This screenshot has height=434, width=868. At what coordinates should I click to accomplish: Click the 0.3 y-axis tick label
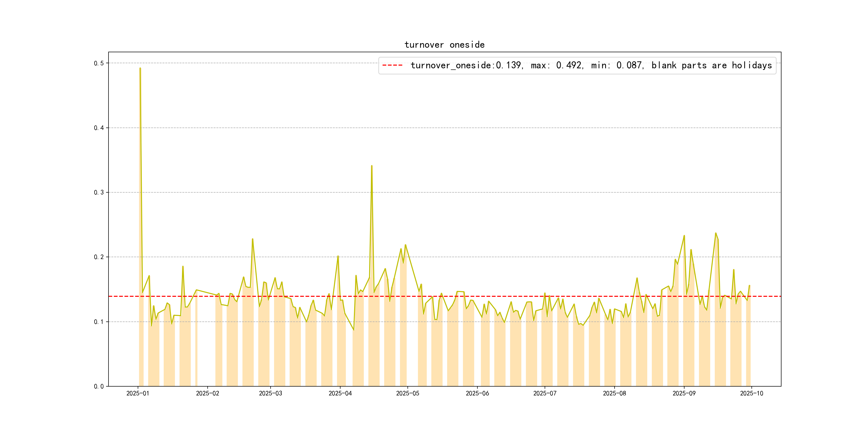pos(99,192)
